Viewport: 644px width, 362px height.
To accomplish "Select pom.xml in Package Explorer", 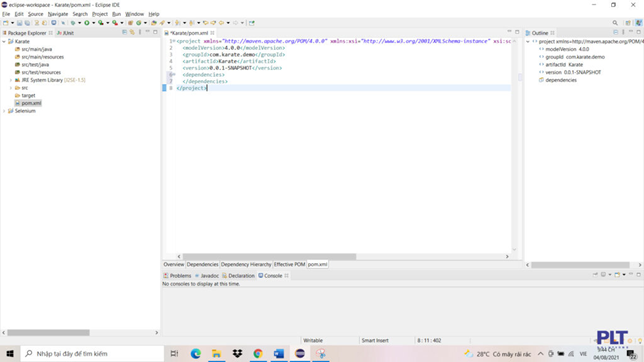I will [31, 103].
